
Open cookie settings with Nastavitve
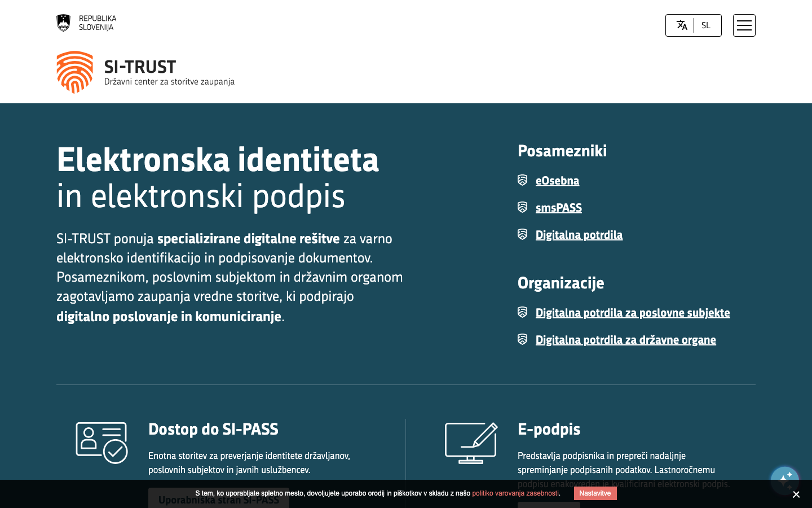click(595, 493)
